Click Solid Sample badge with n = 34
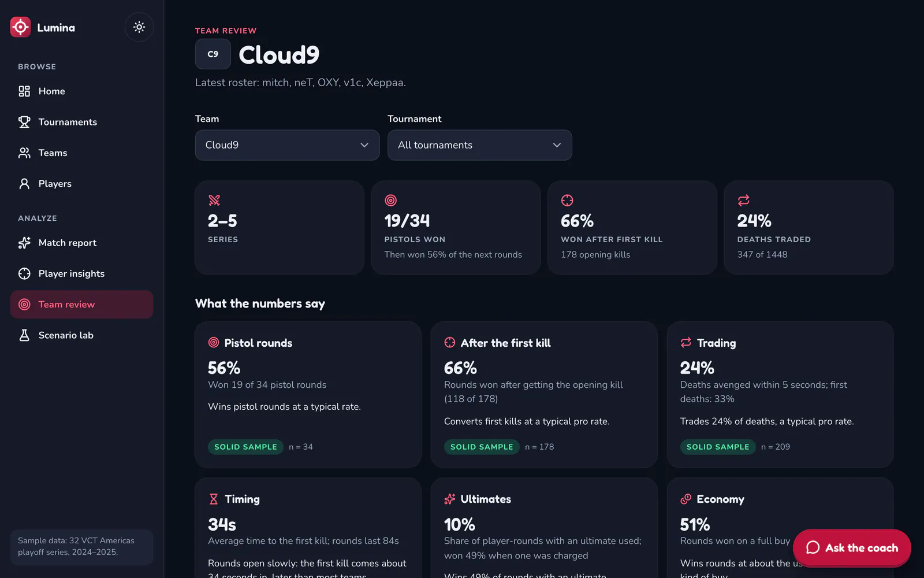The height and width of the screenshot is (578, 924). 245,447
